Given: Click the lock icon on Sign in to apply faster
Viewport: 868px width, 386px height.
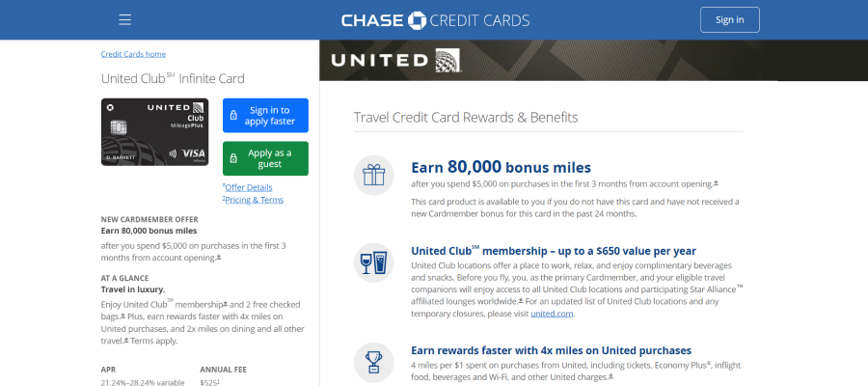Looking at the screenshot, I should (233, 115).
